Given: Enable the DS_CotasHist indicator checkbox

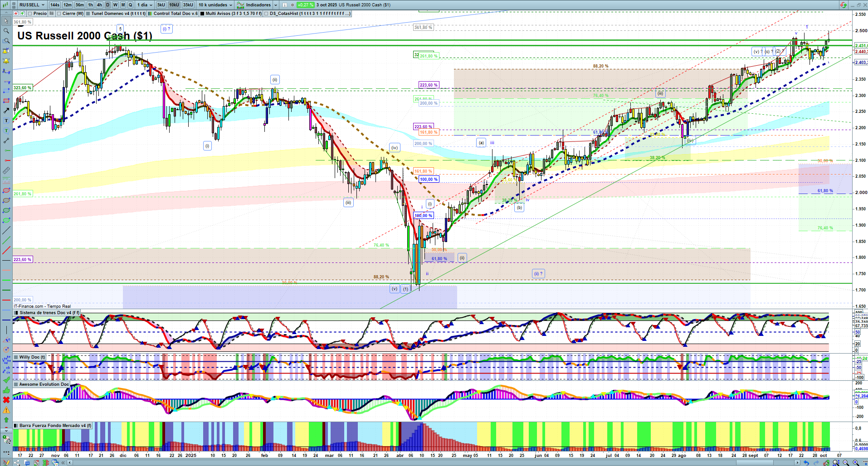Looking at the screenshot, I should pos(266,14).
